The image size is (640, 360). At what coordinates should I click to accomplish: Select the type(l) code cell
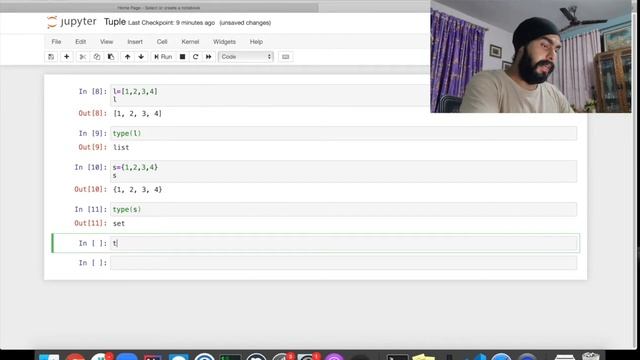pos(343,133)
